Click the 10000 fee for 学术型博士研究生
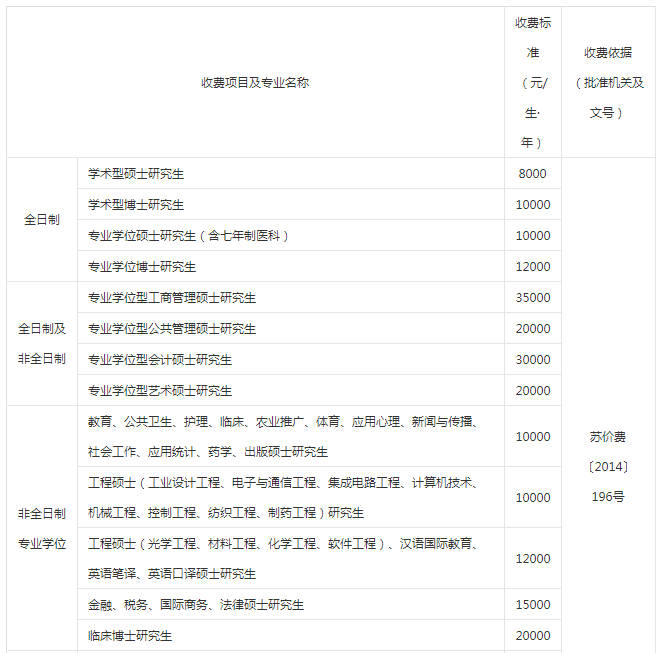 pos(533,204)
